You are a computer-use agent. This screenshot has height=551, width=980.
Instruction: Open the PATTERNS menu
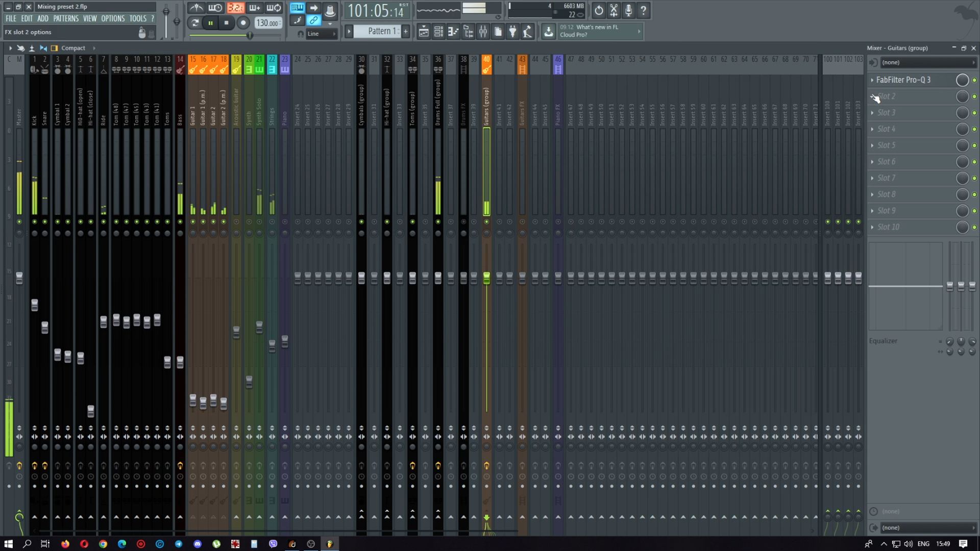pyautogui.click(x=66, y=18)
